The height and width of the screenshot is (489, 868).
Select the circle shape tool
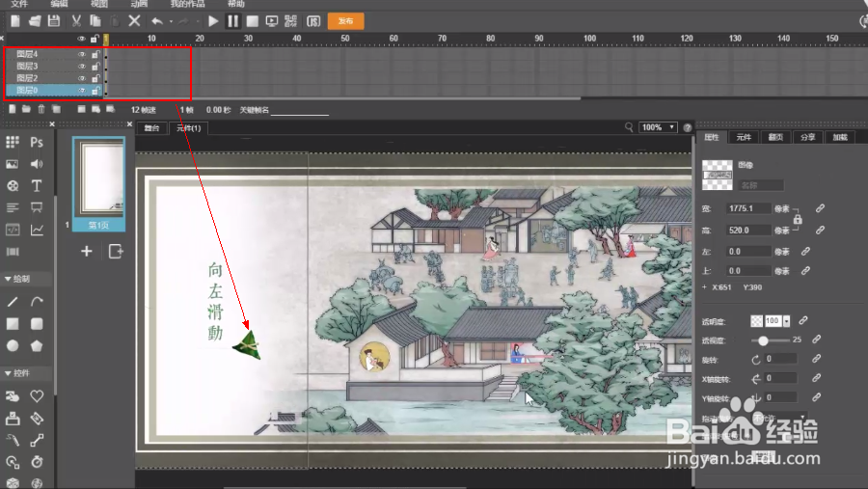(13, 346)
